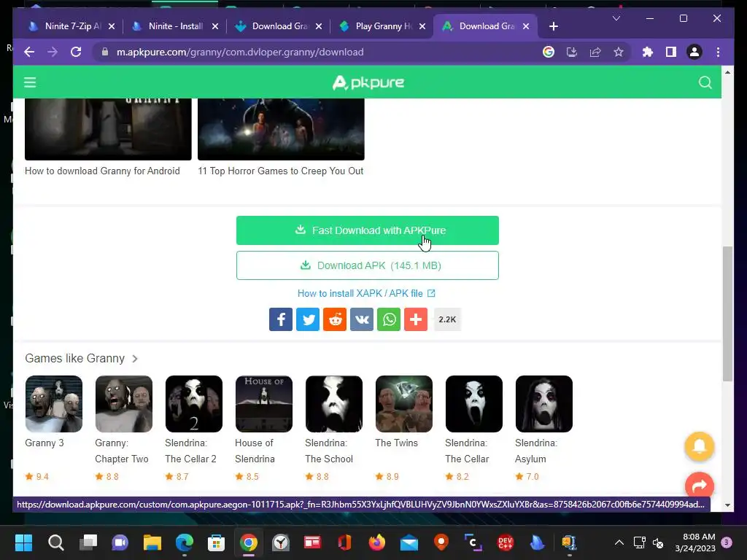Click the 8.8 rating under Granny: Chapter Two
The width and height of the screenshot is (747, 560).
click(x=107, y=477)
